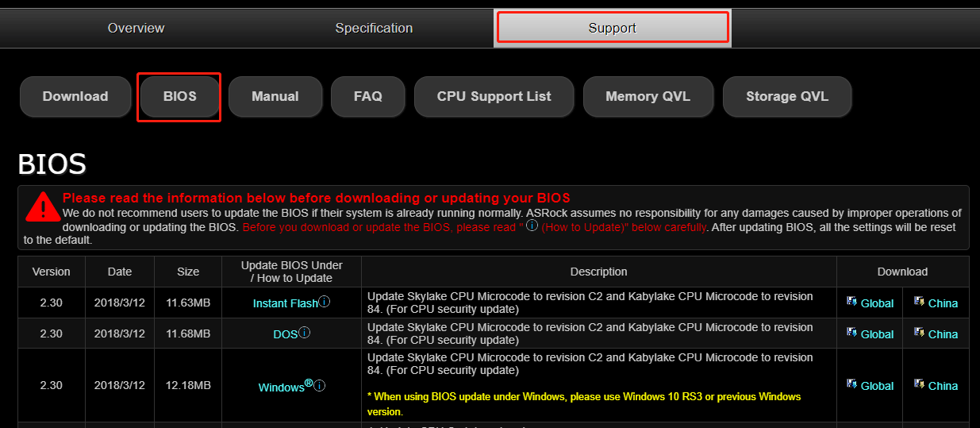Viewport: 980px width, 428px height.
Task: Click the Description column header
Action: coord(599,272)
